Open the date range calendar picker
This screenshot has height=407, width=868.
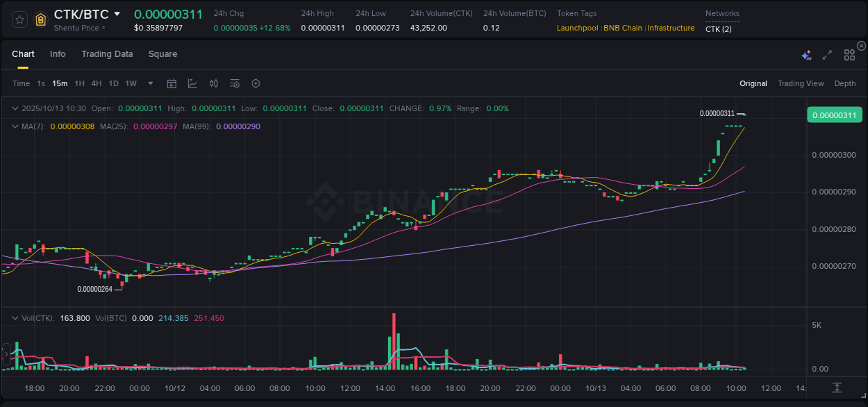click(172, 83)
